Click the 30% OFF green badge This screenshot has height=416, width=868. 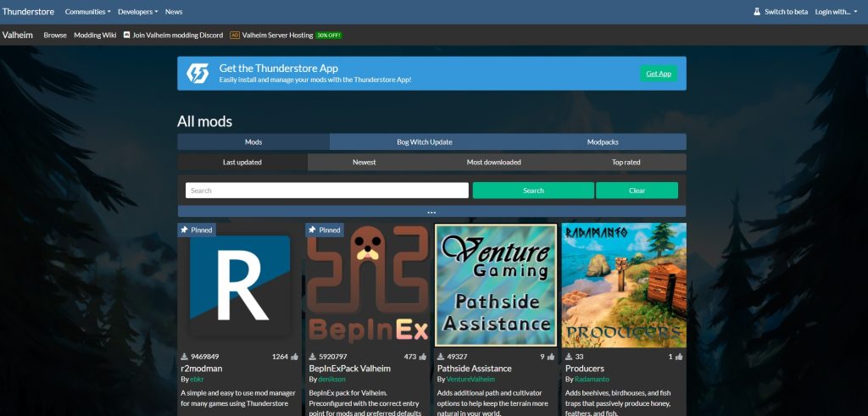click(329, 36)
